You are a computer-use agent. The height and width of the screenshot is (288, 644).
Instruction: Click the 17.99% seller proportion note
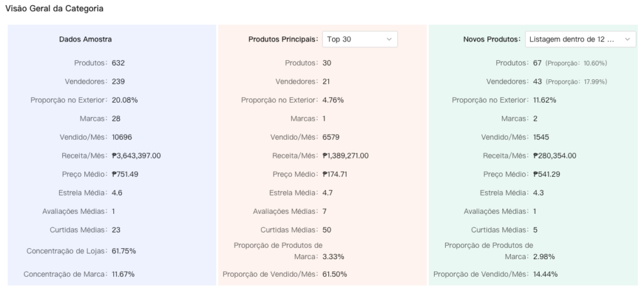(576, 82)
